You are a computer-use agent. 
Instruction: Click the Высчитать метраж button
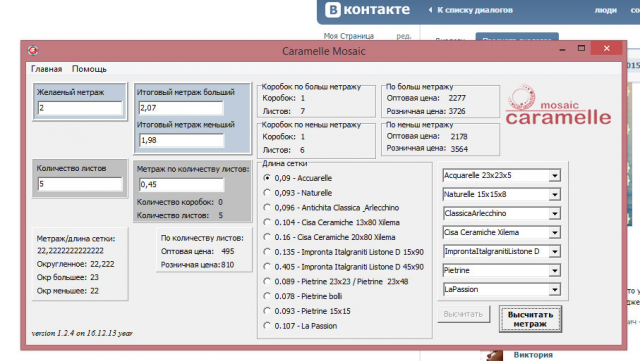coord(530,319)
